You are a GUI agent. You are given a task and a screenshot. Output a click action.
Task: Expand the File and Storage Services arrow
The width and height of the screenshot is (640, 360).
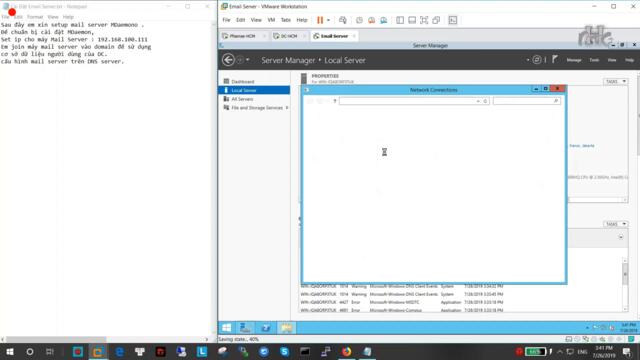point(287,108)
